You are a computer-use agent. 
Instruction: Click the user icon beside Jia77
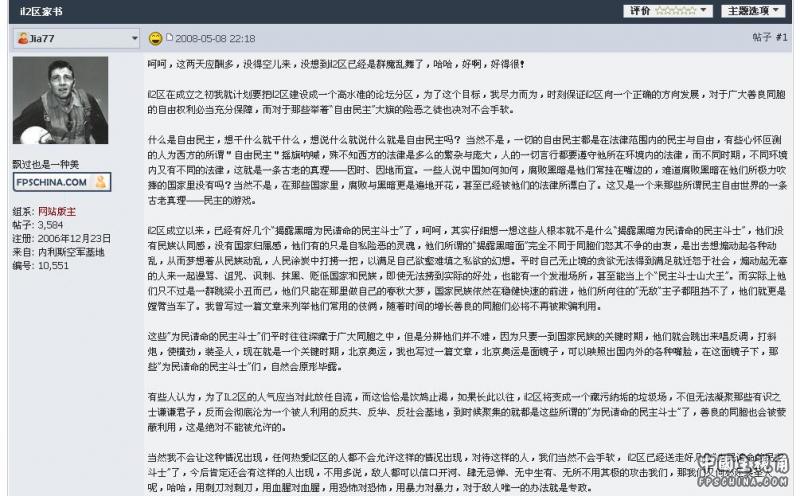(x=22, y=38)
